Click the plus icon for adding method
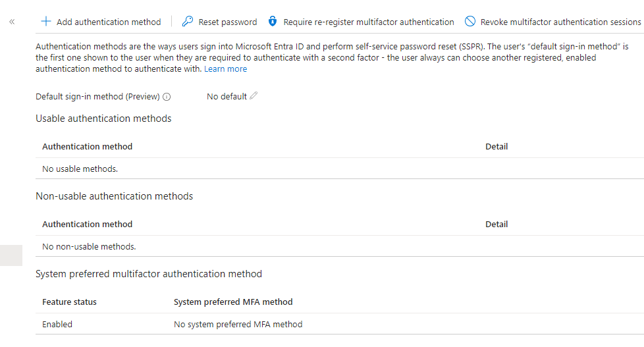The width and height of the screenshot is (644, 347). point(46,21)
